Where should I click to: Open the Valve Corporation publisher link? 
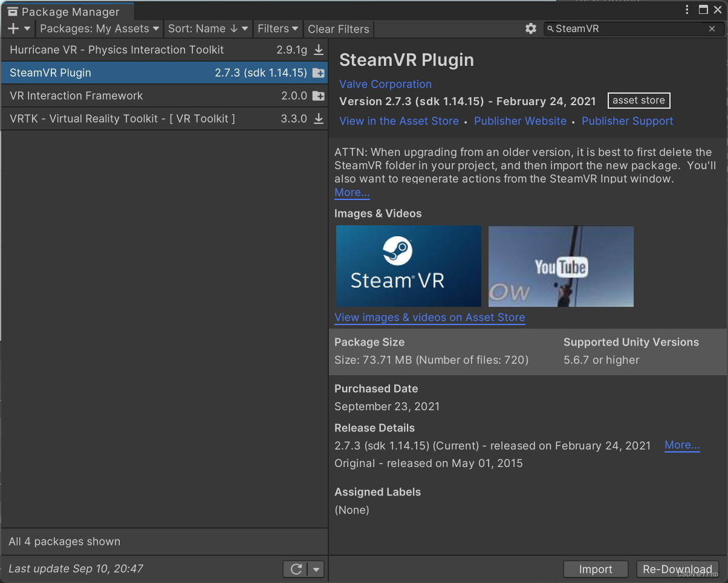[x=385, y=84]
